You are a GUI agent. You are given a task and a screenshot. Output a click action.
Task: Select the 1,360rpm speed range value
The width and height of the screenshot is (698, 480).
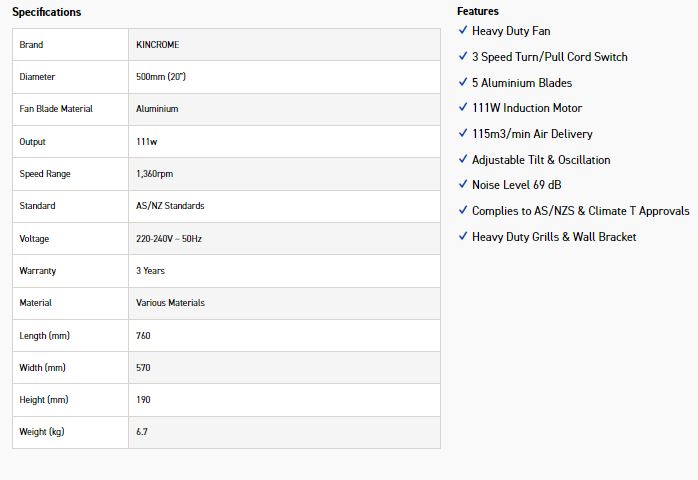154,174
